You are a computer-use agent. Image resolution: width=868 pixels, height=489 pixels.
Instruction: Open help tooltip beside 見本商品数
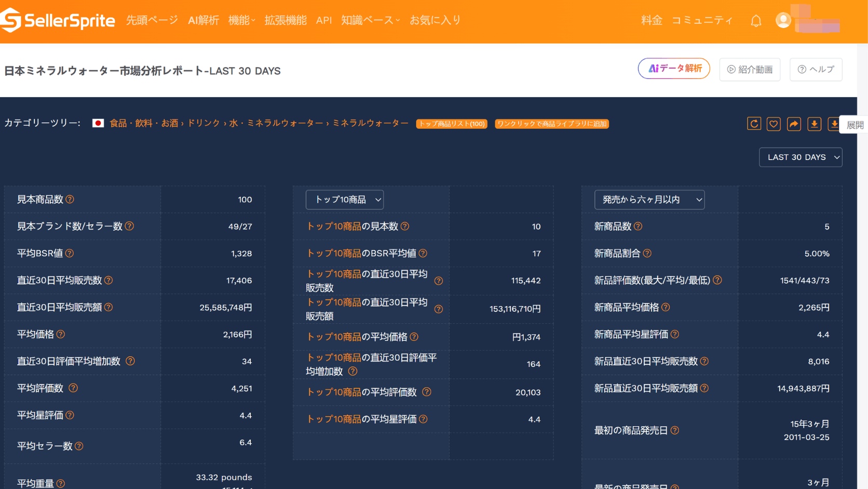[70, 200]
